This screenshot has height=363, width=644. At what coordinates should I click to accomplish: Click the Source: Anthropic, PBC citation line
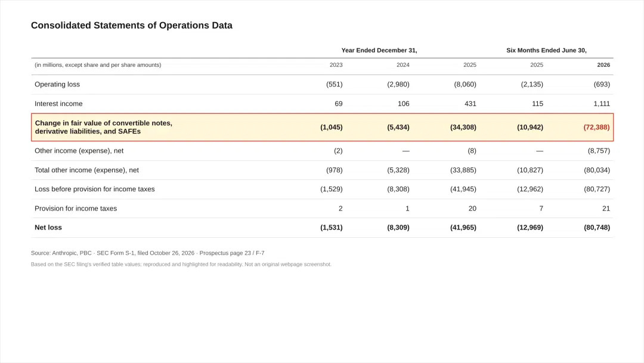[x=147, y=253]
